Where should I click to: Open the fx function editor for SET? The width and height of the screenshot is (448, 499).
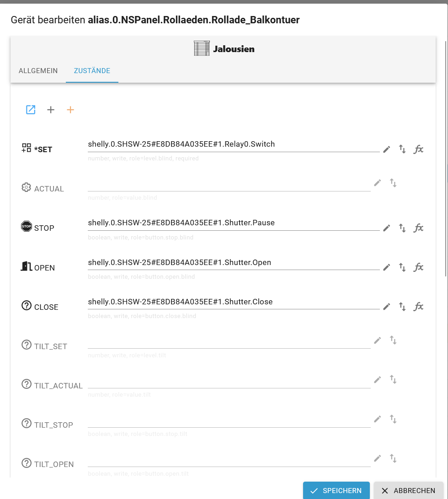pos(418,149)
